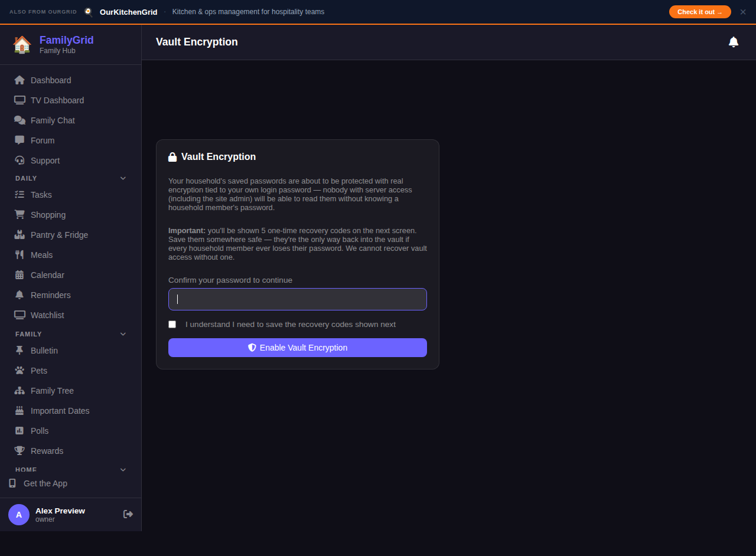756x556 pixels.
Task: Click the Support label
Action: (45, 161)
